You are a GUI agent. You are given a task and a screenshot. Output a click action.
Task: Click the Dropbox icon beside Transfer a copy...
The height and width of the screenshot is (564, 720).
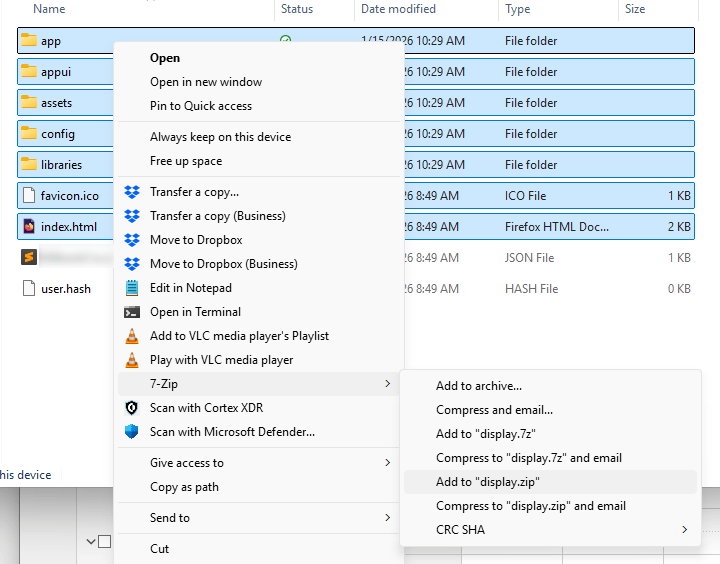[x=131, y=192]
